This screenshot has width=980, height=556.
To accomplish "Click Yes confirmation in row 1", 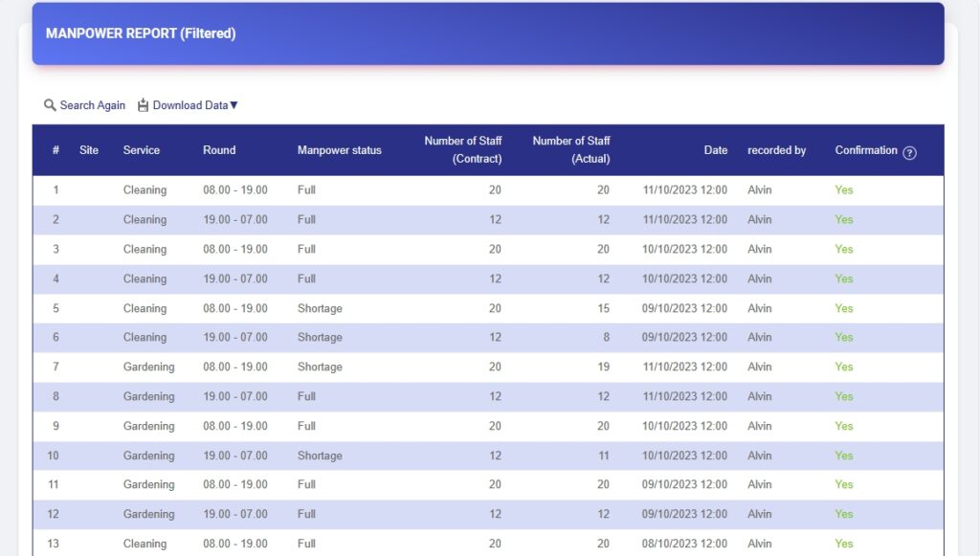I will (844, 189).
